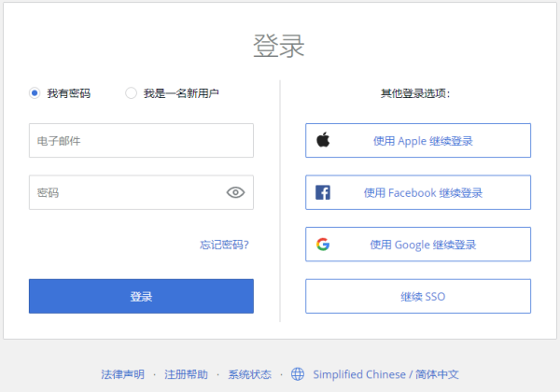Toggle password visibility eye icon
The width and height of the screenshot is (560, 392).
coord(235,193)
